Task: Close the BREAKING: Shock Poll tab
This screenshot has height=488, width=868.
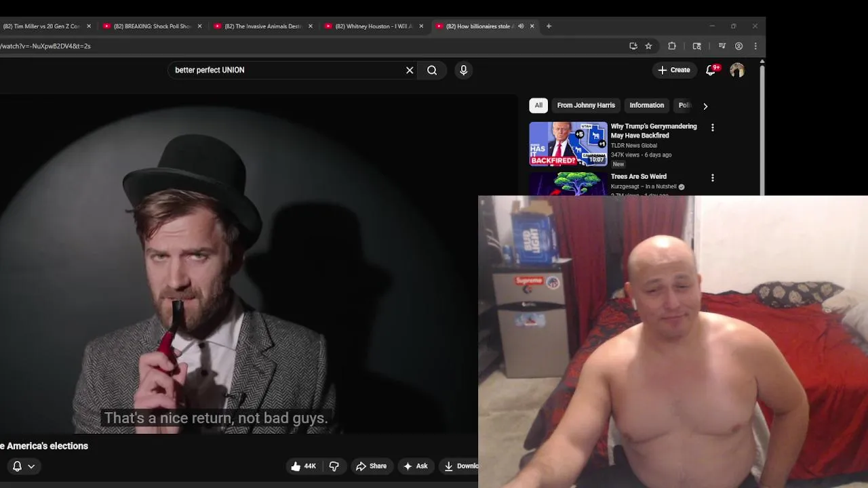Action: [x=199, y=26]
